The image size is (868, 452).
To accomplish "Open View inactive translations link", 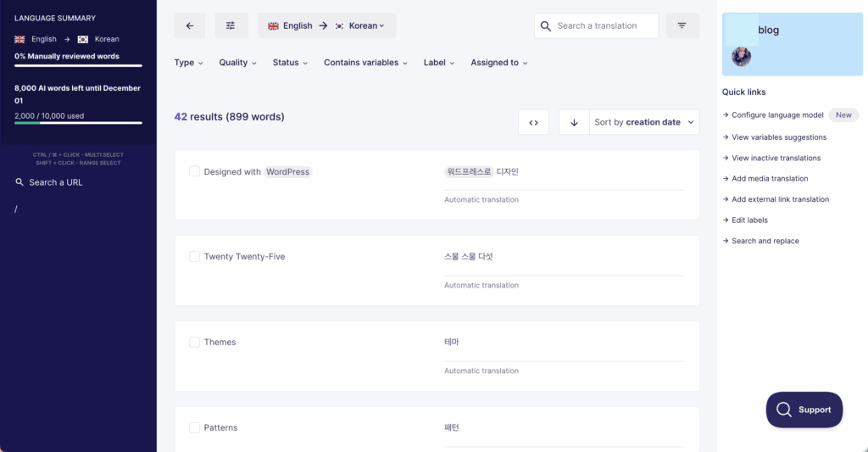I will pyautogui.click(x=771, y=158).
